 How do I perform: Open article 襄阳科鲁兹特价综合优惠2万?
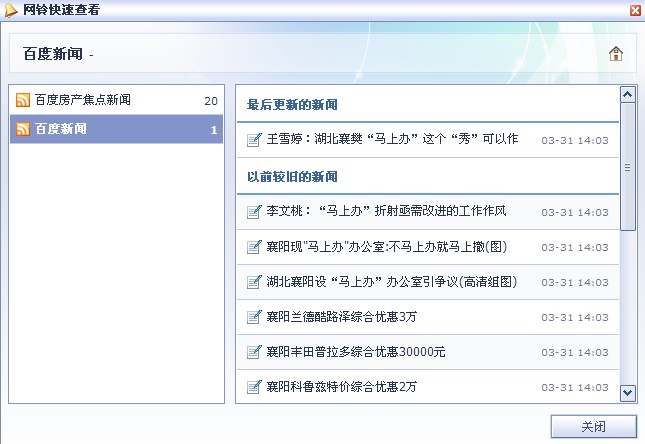point(342,387)
